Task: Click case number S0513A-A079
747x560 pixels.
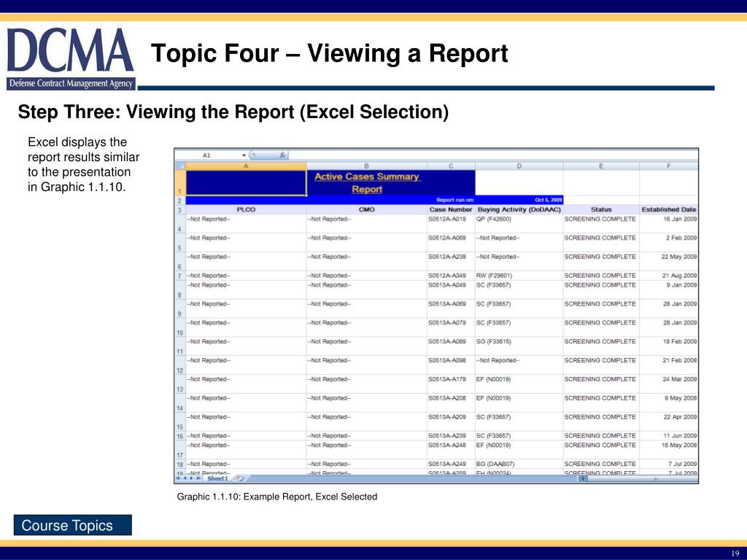Action: click(447, 323)
